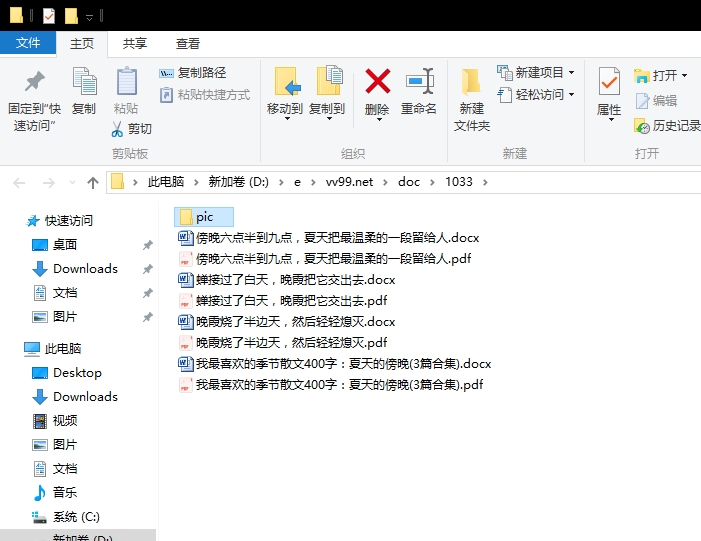Select 傍晚六点半到九点 pdf file
The width and height of the screenshot is (701, 541).
[x=325, y=259]
